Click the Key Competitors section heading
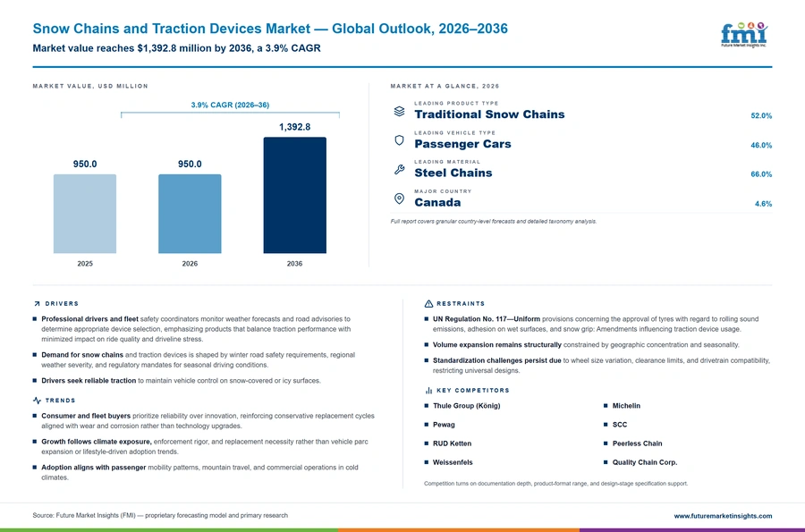The height and width of the screenshot is (532, 805). coord(473,391)
